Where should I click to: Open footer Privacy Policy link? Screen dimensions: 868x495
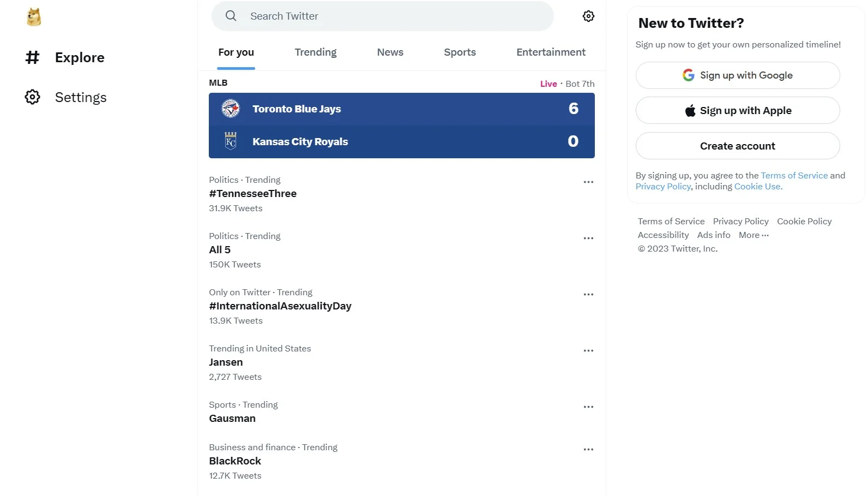click(740, 222)
